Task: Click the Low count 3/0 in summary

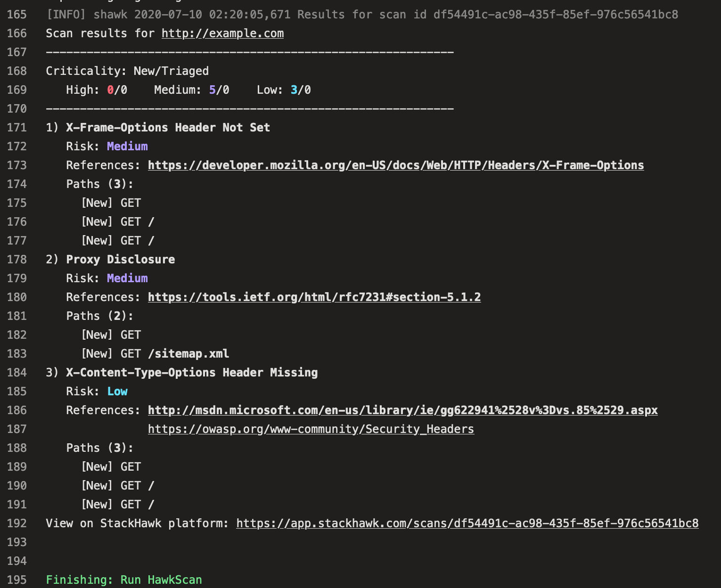Action: (x=301, y=90)
